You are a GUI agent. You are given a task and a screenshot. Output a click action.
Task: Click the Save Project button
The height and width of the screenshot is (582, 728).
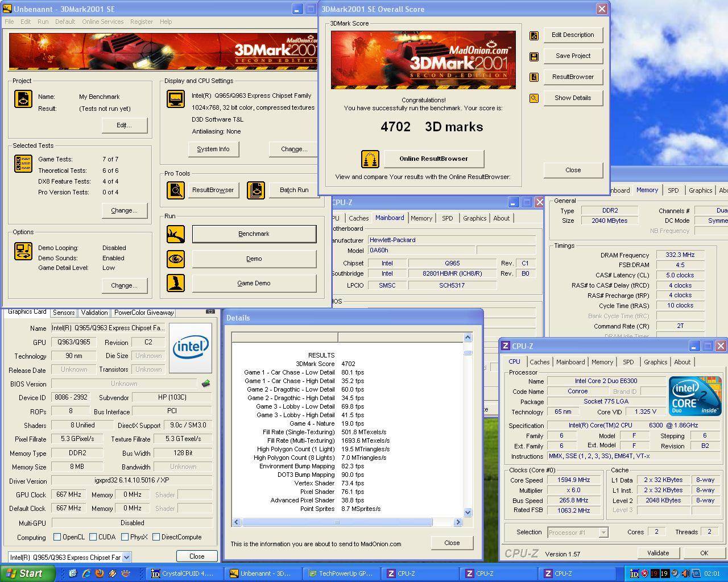(x=573, y=56)
